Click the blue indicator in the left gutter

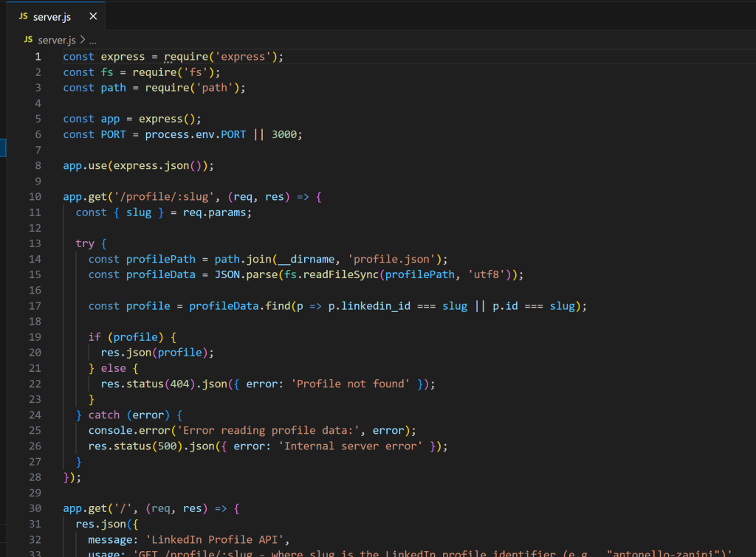(1, 148)
